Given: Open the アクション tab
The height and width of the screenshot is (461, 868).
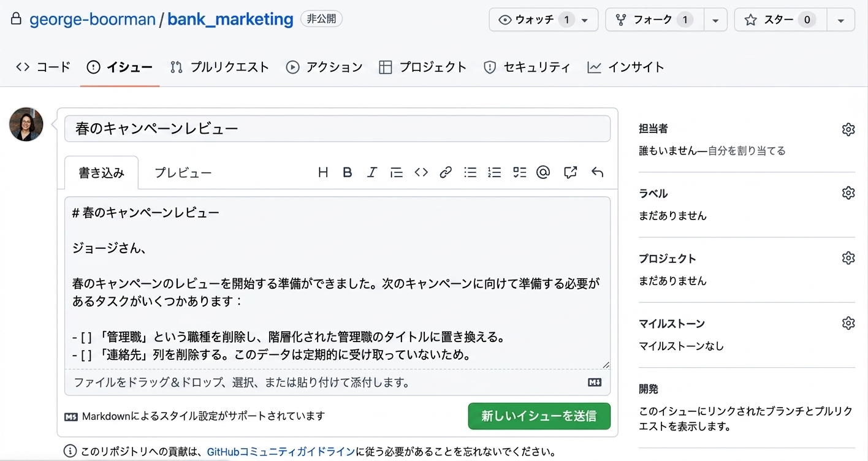Looking at the screenshot, I should tap(324, 67).
